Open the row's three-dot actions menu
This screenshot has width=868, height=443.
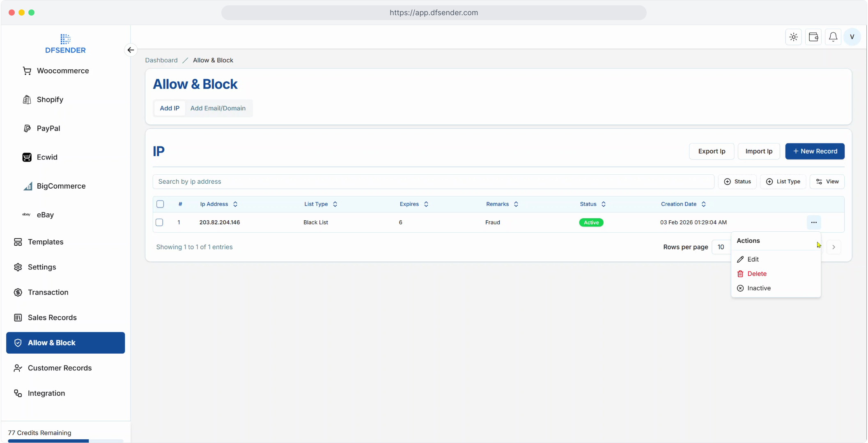[x=814, y=222]
